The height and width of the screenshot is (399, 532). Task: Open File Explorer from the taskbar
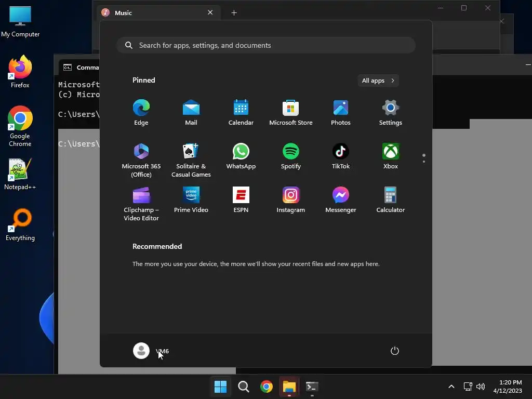pyautogui.click(x=289, y=387)
